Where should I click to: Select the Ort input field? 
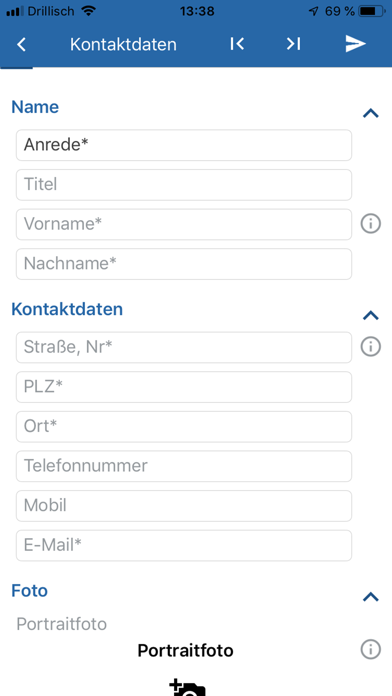tap(184, 427)
